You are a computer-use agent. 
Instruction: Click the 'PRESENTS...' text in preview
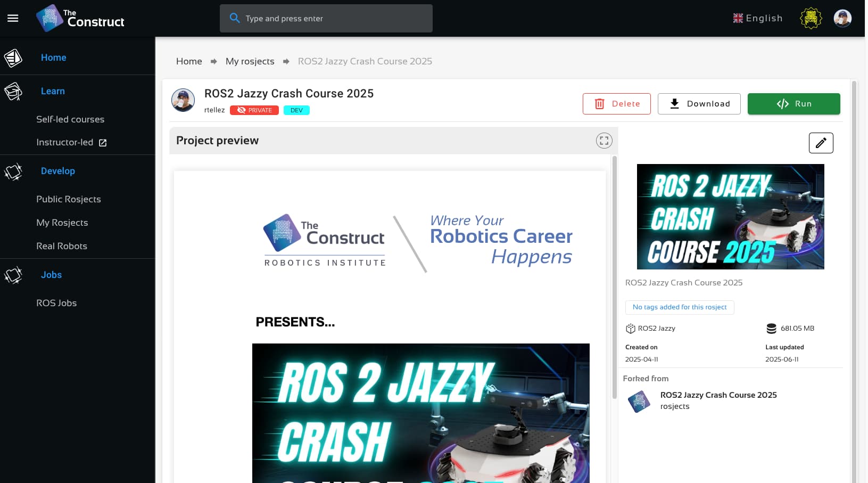[x=295, y=322]
